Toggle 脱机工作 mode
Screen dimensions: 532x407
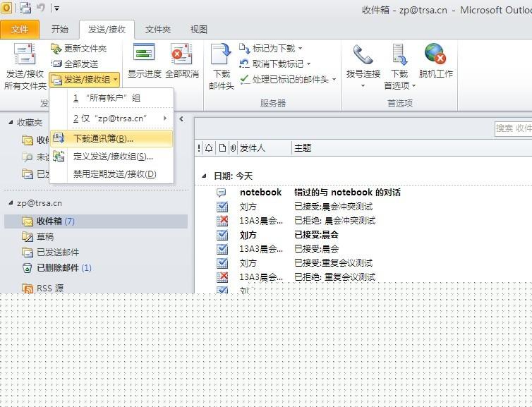pos(435,61)
